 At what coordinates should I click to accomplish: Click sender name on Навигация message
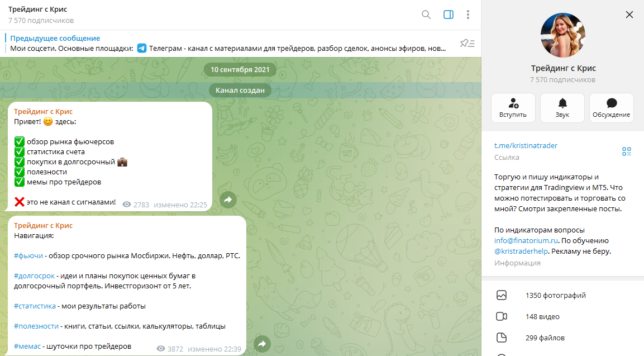tap(43, 226)
